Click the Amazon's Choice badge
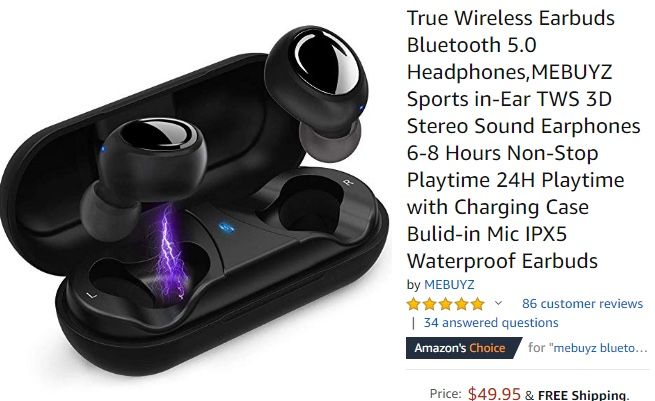655x401 pixels. click(463, 348)
